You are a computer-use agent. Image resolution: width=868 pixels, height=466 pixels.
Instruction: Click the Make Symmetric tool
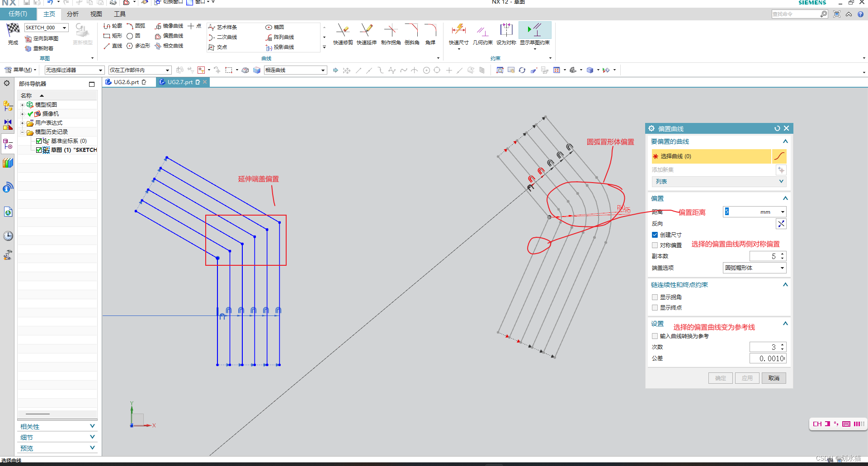pos(506,34)
